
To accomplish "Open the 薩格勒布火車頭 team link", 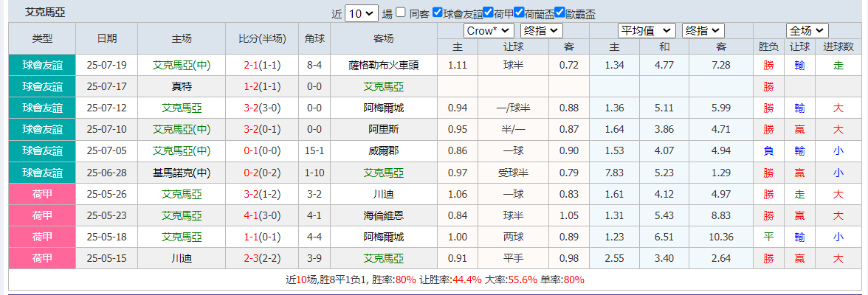I will click(x=384, y=65).
